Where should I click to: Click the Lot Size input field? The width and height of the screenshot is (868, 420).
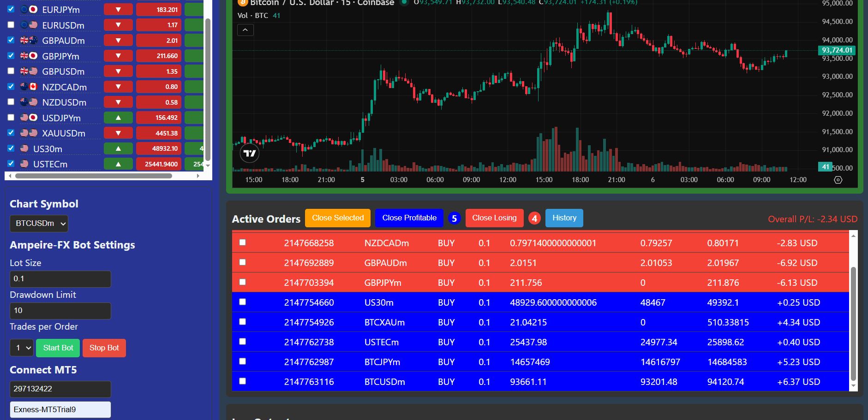pyautogui.click(x=60, y=279)
